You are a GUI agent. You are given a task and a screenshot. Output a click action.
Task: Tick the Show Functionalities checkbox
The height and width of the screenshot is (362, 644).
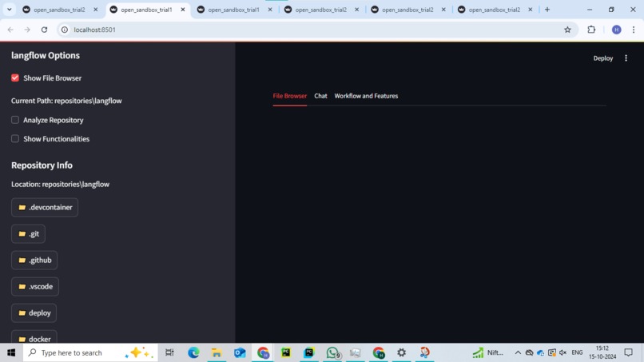coord(15,139)
